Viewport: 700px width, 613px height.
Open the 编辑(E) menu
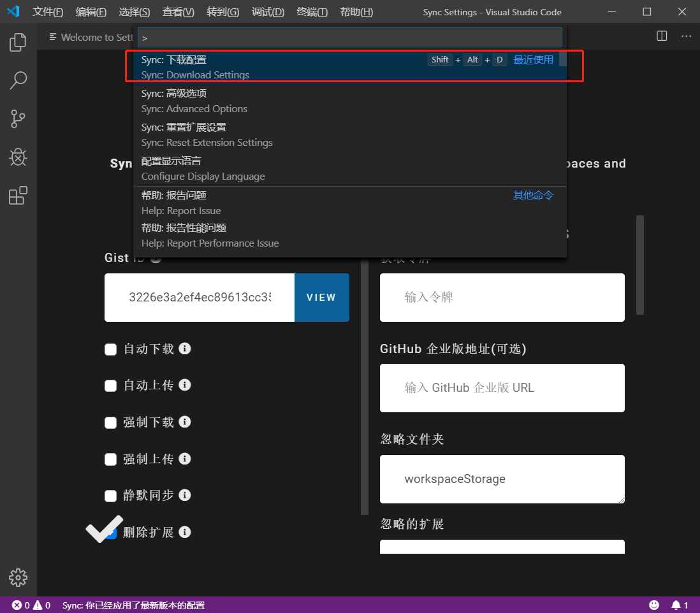point(91,11)
